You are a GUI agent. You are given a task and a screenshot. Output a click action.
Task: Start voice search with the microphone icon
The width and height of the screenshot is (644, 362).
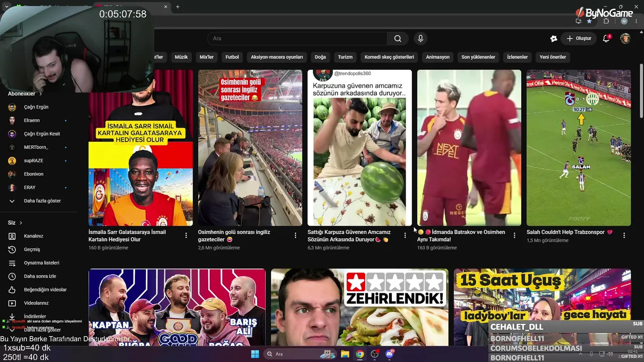tap(421, 39)
